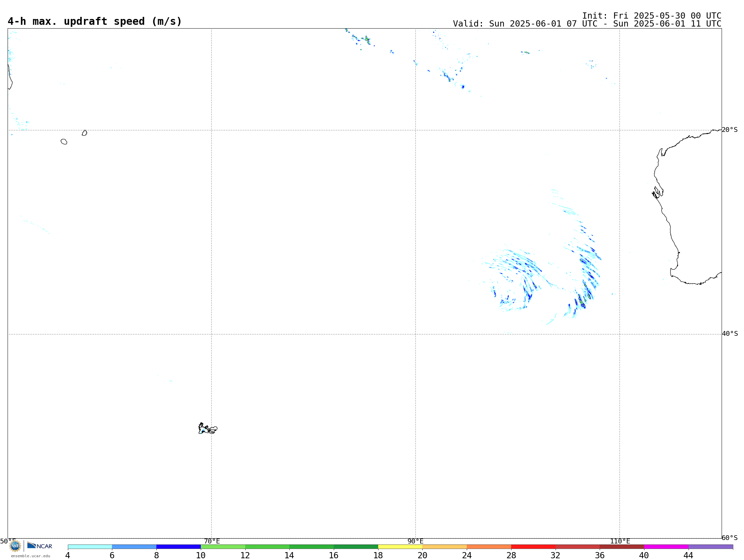This screenshot has height=560, width=744.
Task: Click the 50°E longitude label
Action: coord(8,541)
